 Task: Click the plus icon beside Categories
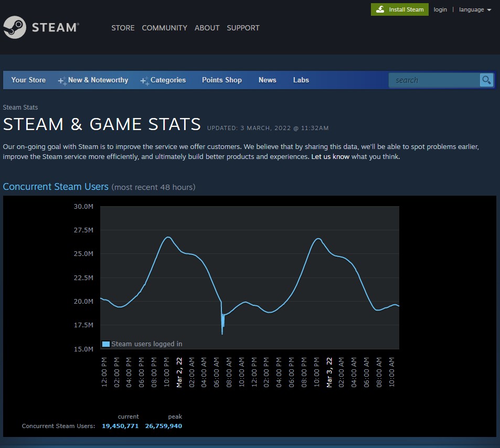click(144, 81)
